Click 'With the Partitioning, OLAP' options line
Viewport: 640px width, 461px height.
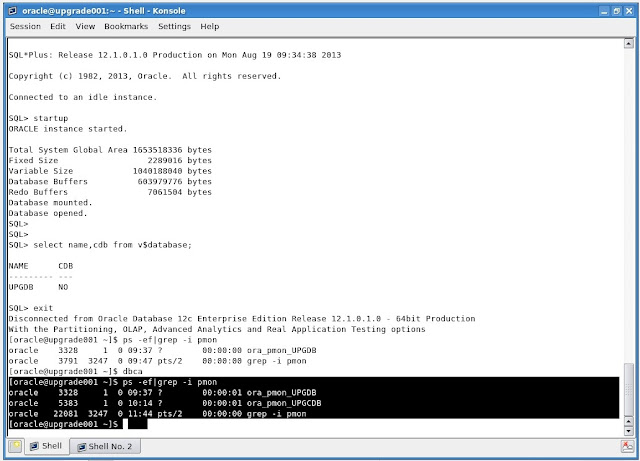click(x=217, y=329)
